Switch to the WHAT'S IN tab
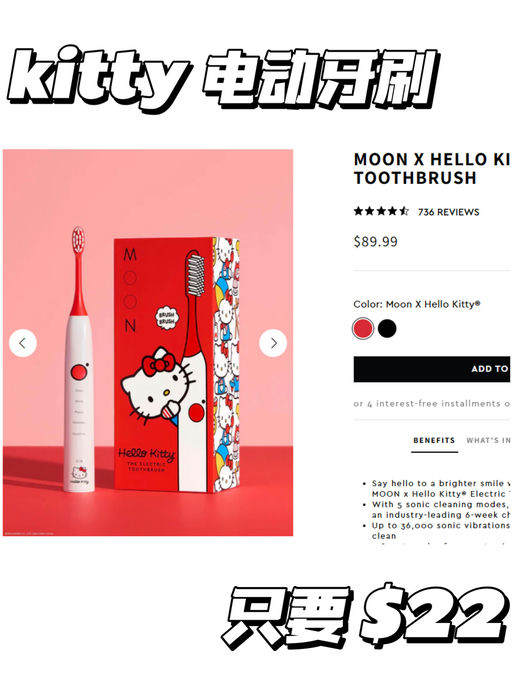 tap(488, 440)
